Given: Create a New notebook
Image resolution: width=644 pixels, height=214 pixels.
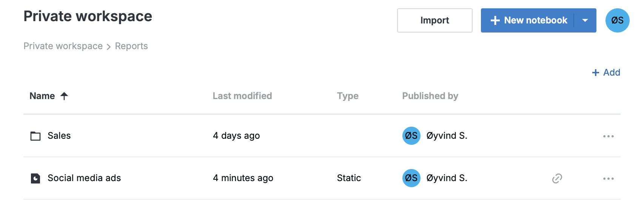Looking at the screenshot, I should click(528, 20).
